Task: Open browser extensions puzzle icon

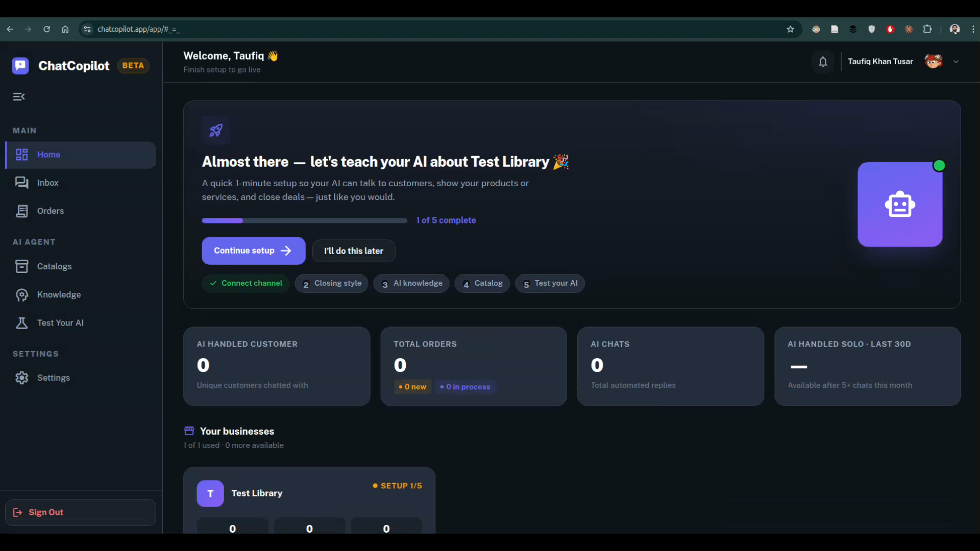Action: point(927,29)
